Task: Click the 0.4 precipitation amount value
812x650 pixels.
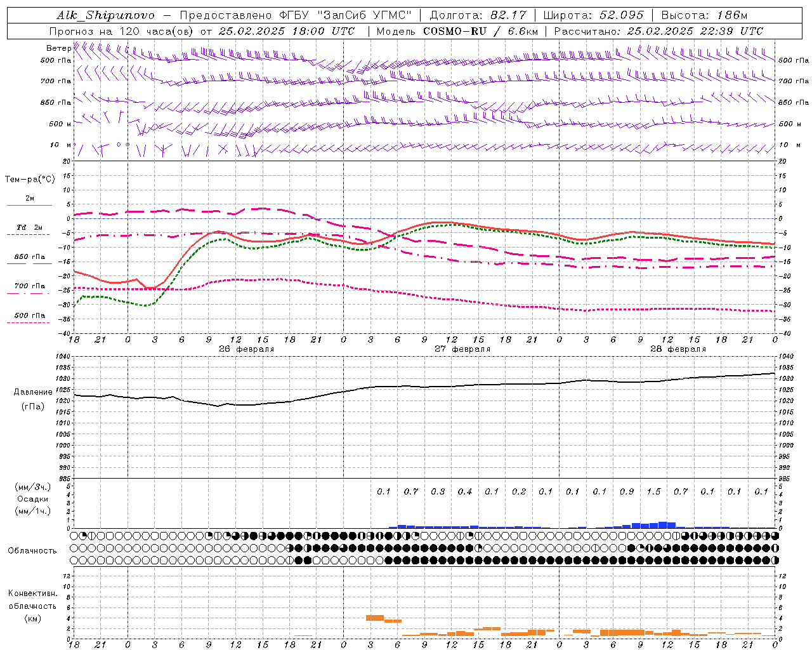Action: coord(465,491)
